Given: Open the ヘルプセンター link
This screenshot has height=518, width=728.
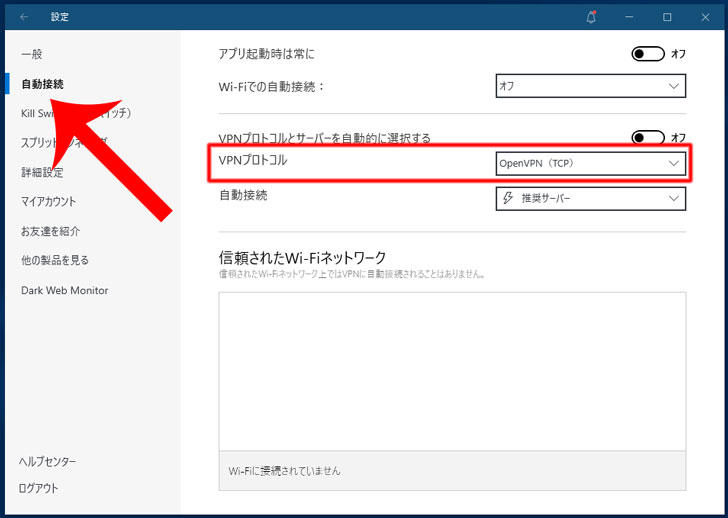Looking at the screenshot, I should [48, 461].
